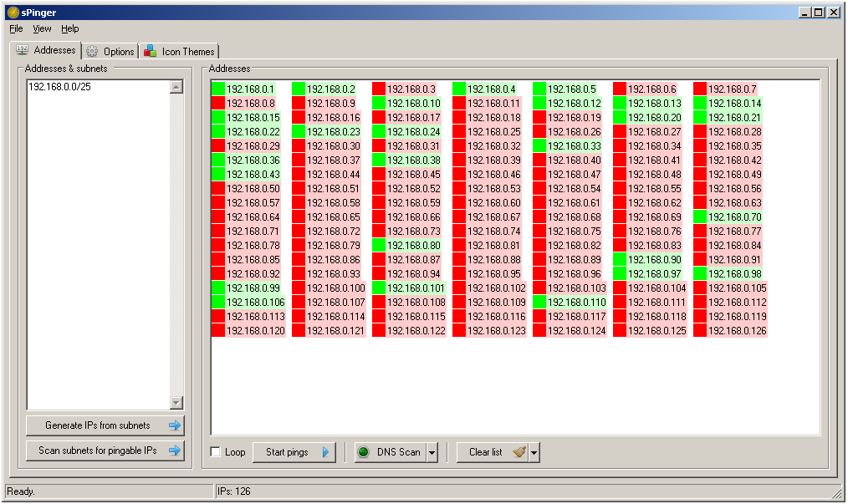Select the red status square for 192.168.0.126
The height and width of the screenshot is (504, 848).
coord(700,330)
